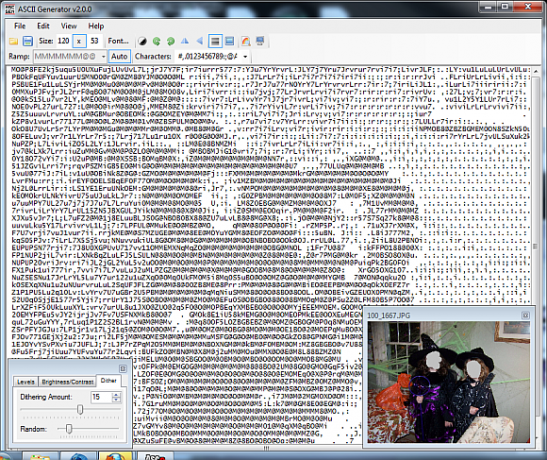Image resolution: width=547 pixels, height=460 pixels.
Task: Click the rotate clockwise green icon
Action: pyautogui.click(x=156, y=41)
